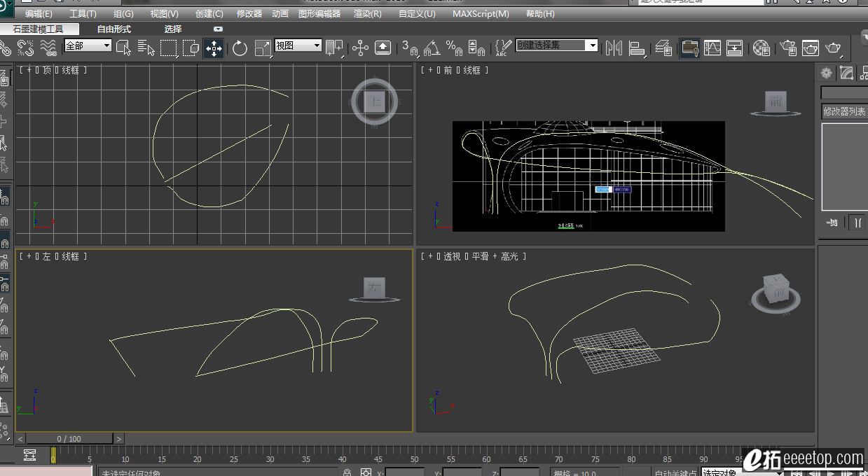This screenshot has width=868, height=476.
Task: Activate the Select and Rotate tool
Action: pyautogui.click(x=240, y=48)
